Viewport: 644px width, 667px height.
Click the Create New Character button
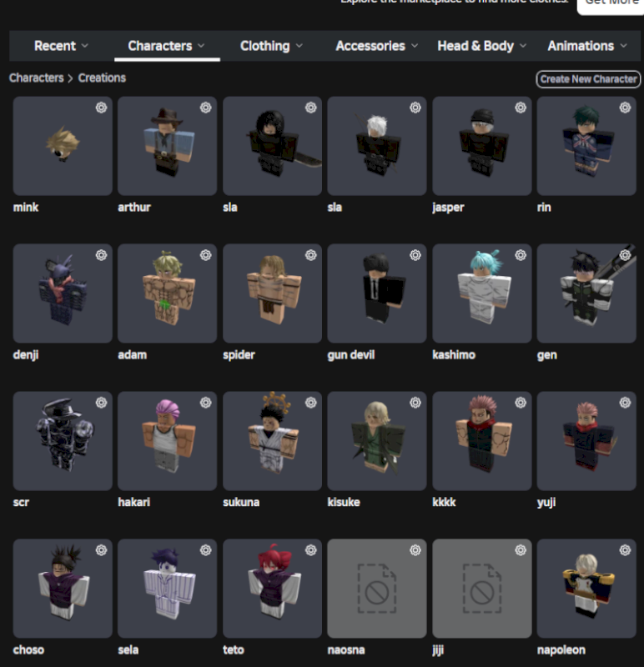pyautogui.click(x=588, y=79)
